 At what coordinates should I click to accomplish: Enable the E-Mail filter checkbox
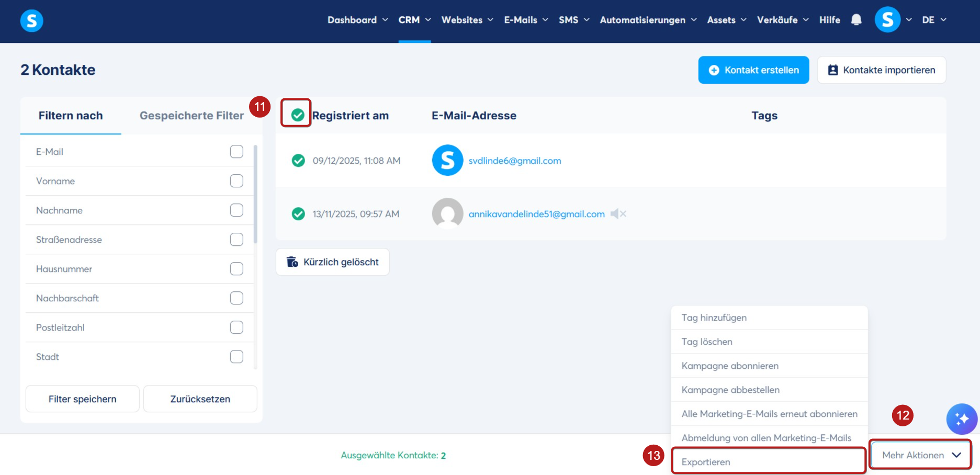click(x=236, y=152)
